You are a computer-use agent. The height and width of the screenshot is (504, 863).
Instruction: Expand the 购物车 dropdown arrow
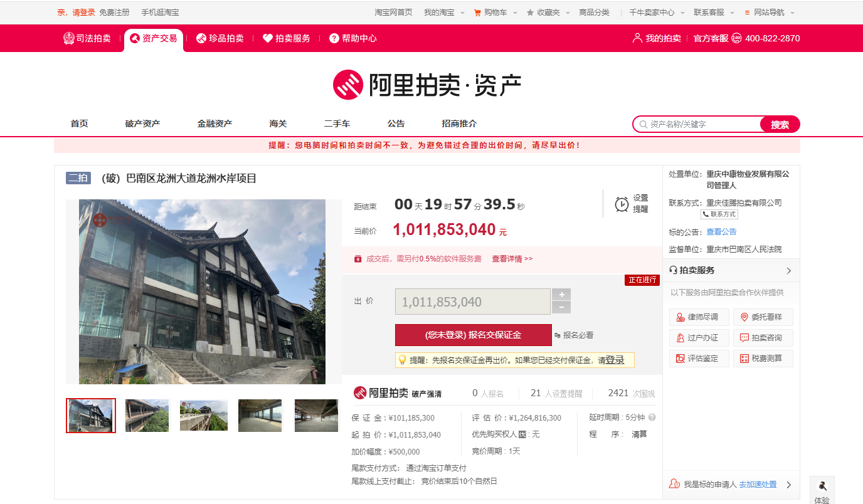pyautogui.click(x=516, y=13)
